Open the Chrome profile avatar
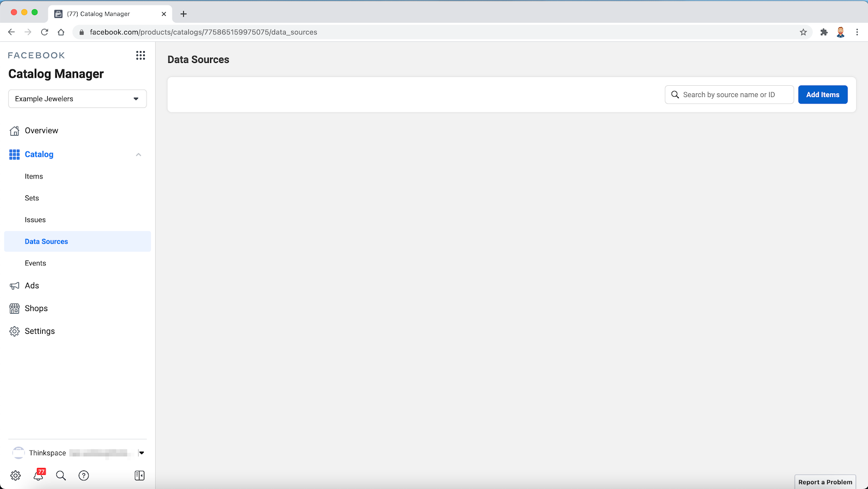This screenshot has width=868, height=489. tap(841, 32)
